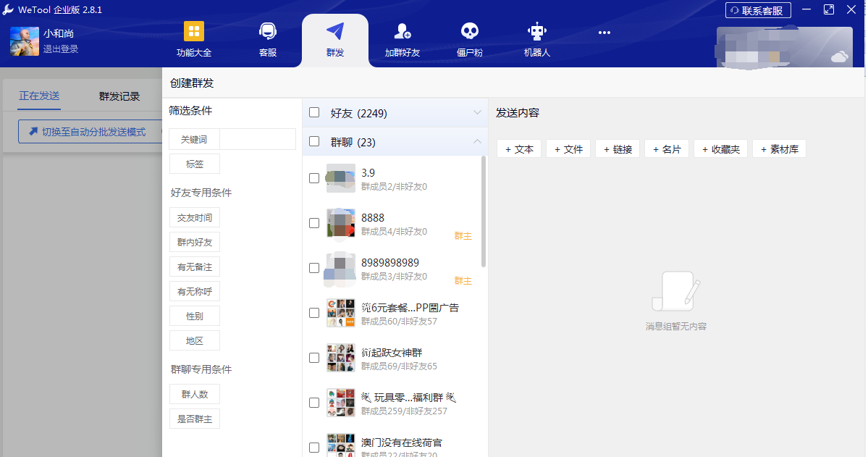Open the 功能大全 panel

click(193, 40)
